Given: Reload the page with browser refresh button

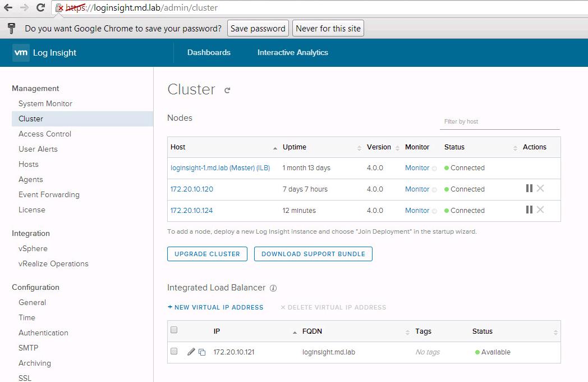Looking at the screenshot, I should [x=40, y=8].
